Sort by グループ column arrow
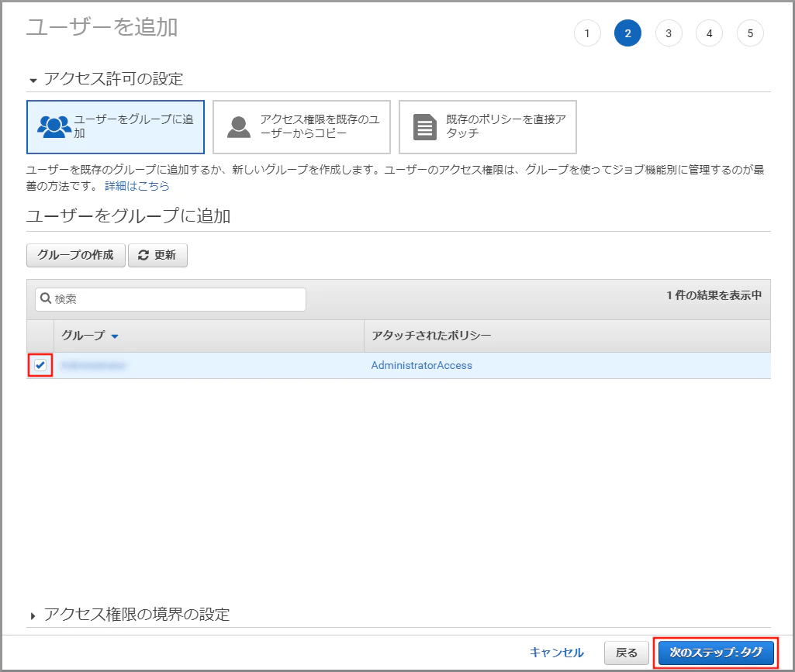 tap(115, 336)
